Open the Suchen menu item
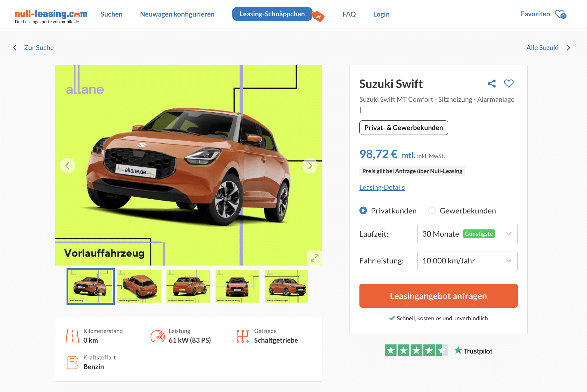 click(111, 14)
